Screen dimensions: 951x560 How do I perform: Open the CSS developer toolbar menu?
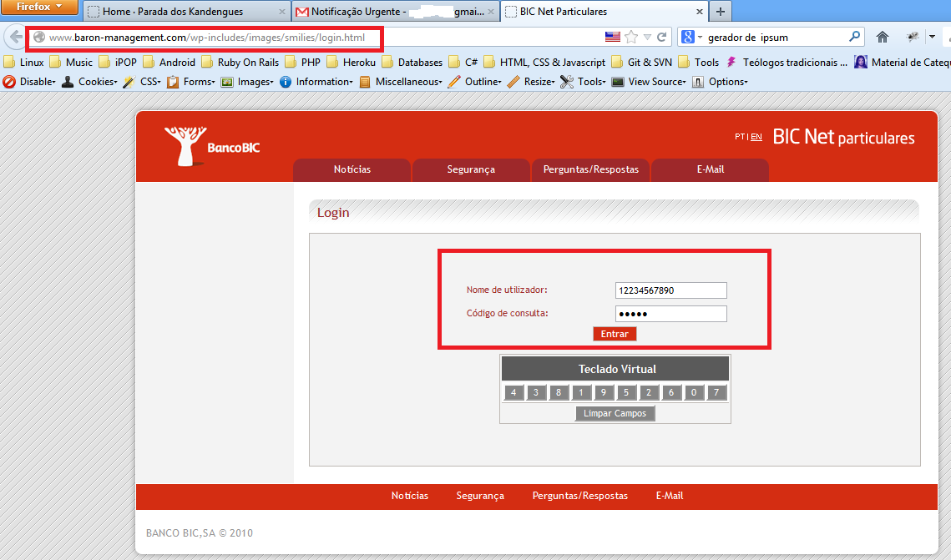click(142, 81)
